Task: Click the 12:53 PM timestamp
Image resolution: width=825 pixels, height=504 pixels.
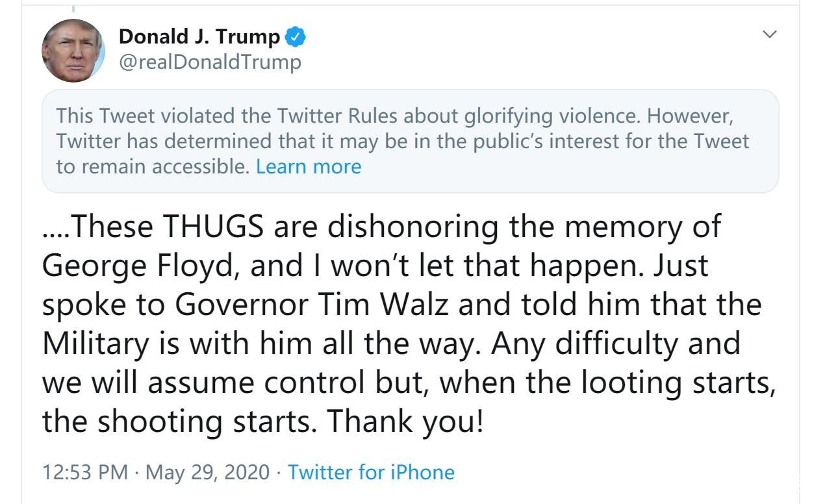Action: pos(84,472)
